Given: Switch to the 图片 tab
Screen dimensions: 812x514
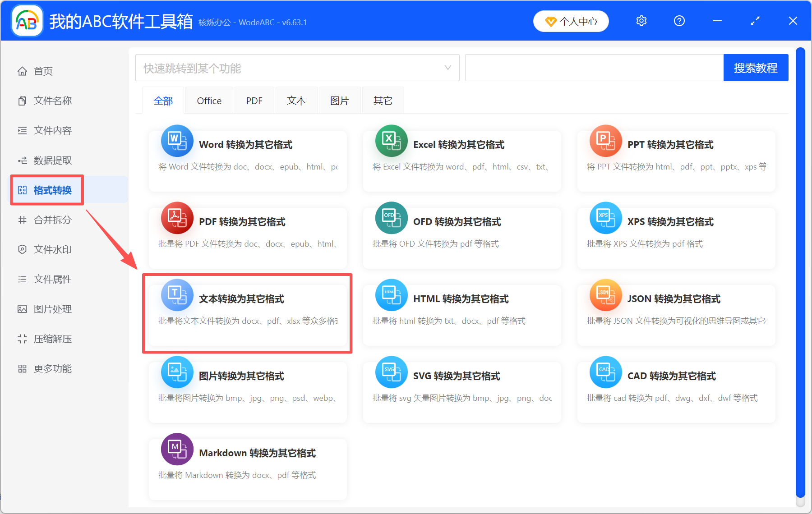Looking at the screenshot, I should (339, 100).
